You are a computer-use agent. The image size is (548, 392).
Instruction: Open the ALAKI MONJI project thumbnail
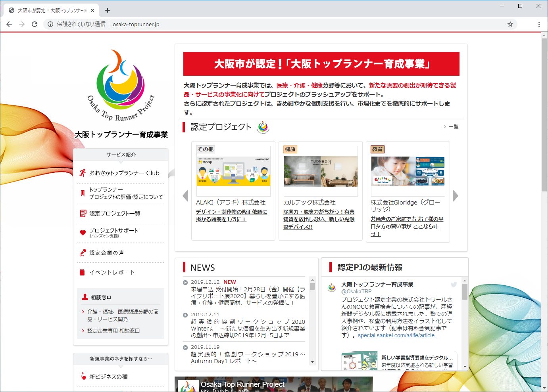click(x=233, y=171)
